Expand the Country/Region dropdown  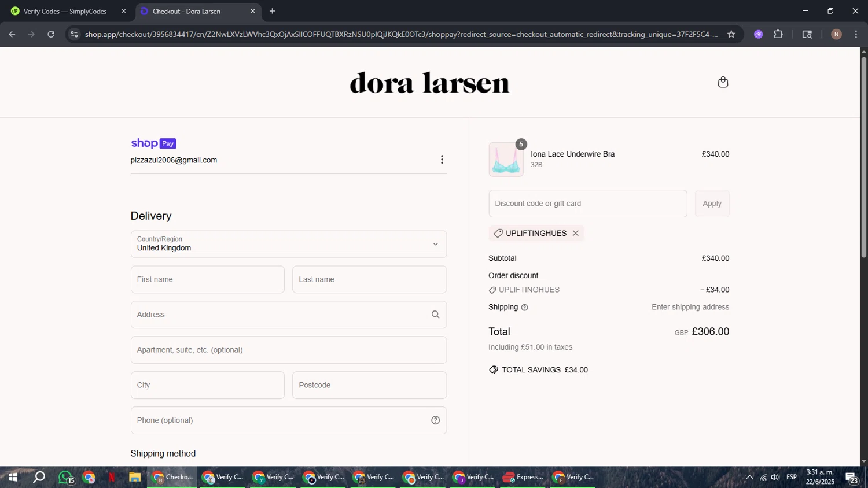(289, 244)
